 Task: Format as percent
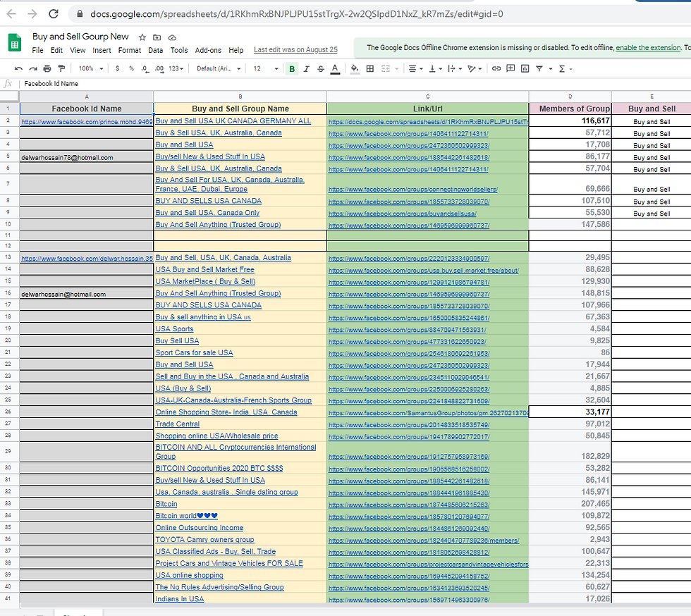coord(131,69)
